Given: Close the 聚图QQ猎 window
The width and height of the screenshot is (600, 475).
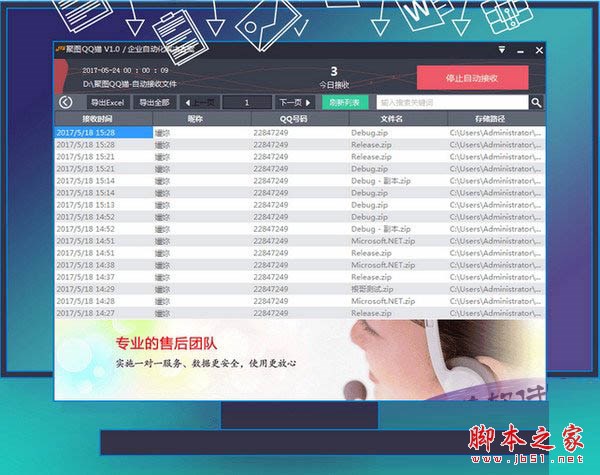Looking at the screenshot, I should pyautogui.click(x=539, y=49).
